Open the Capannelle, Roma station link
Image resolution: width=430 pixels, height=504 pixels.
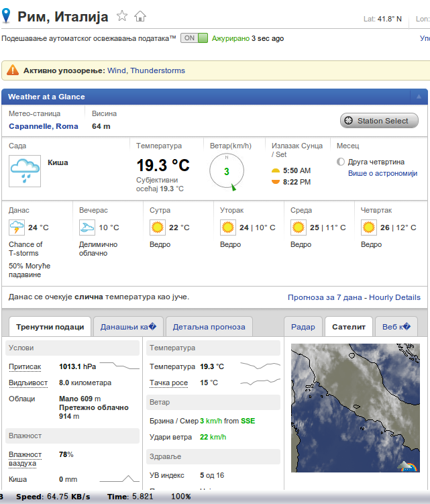pyautogui.click(x=44, y=126)
